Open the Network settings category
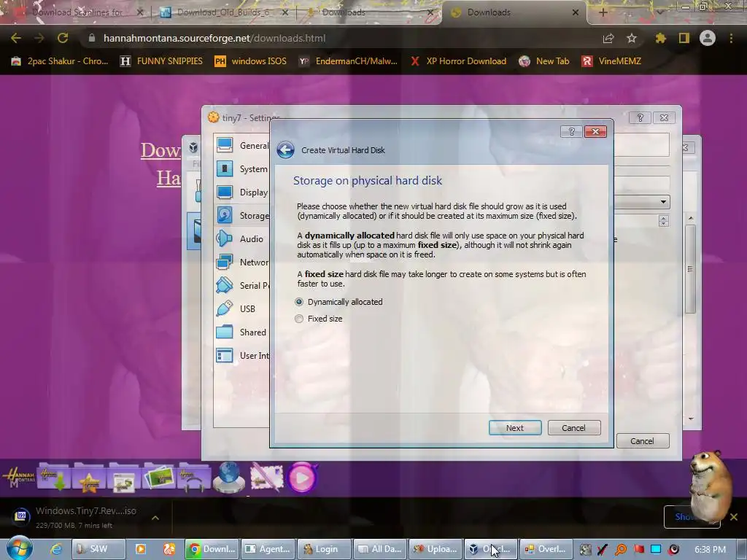The image size is (747, 560). tap(242, 262)
